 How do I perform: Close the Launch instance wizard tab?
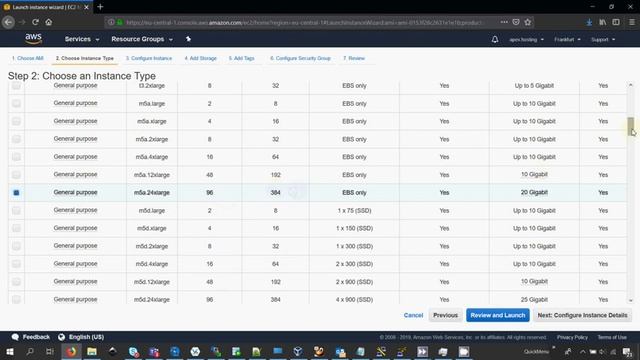pyautogui.click(x=87, y=7)
